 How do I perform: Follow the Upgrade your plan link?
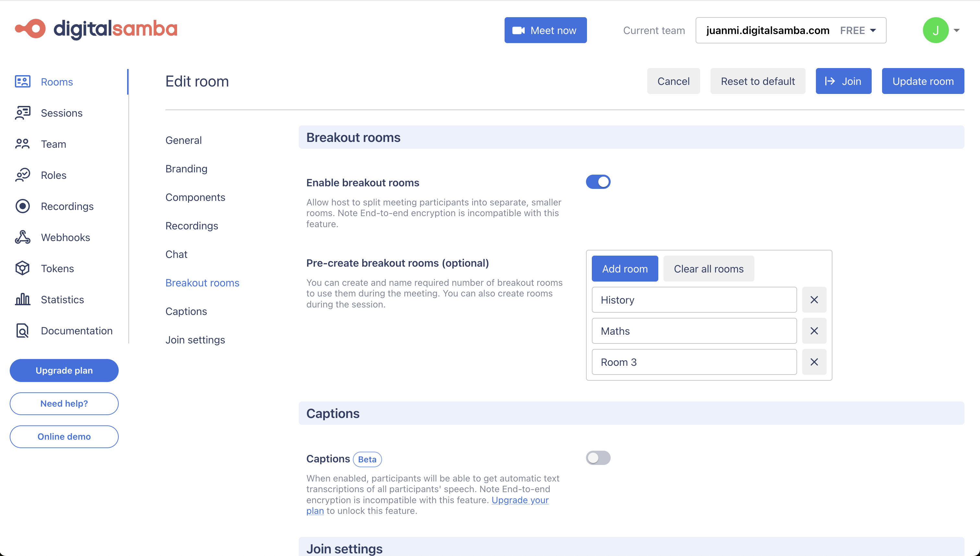coord(520,500)
